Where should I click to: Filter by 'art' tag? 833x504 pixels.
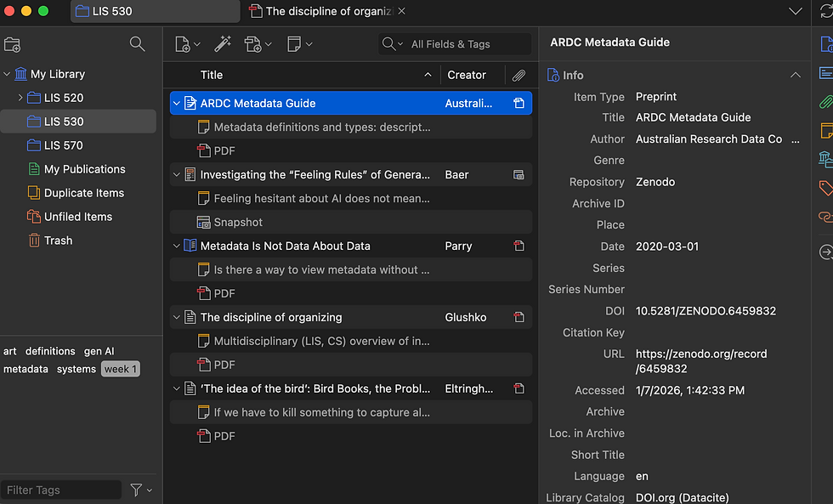(9, 351)
